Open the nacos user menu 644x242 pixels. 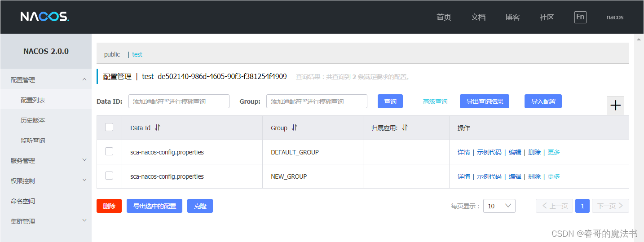pos(615,17)
